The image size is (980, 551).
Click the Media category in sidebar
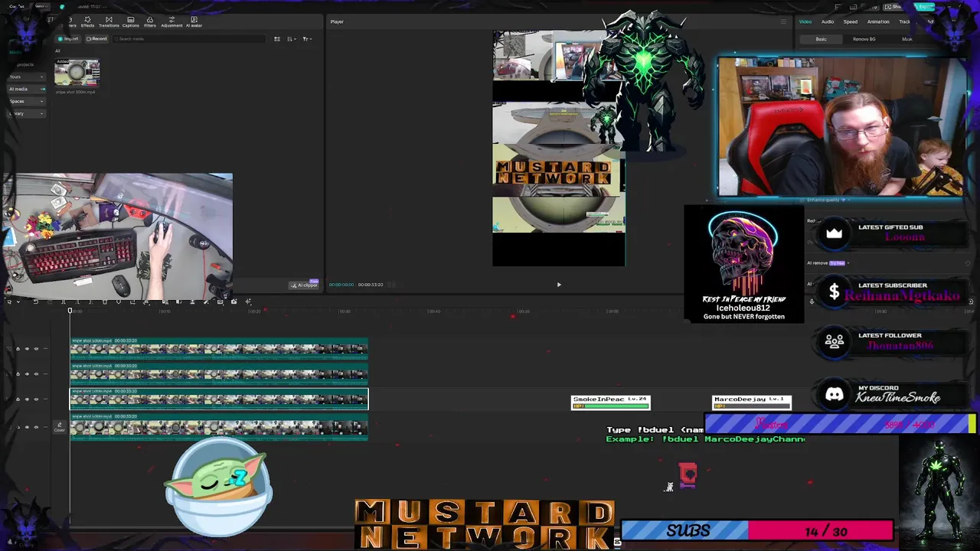(15, 52)
